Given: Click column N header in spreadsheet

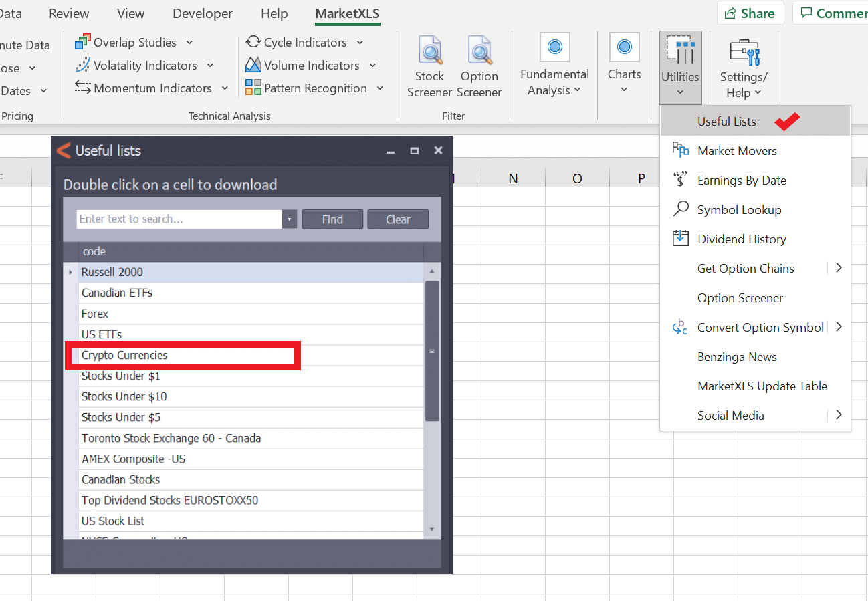Looking at the screenshot, I should (x=513, y=178).
